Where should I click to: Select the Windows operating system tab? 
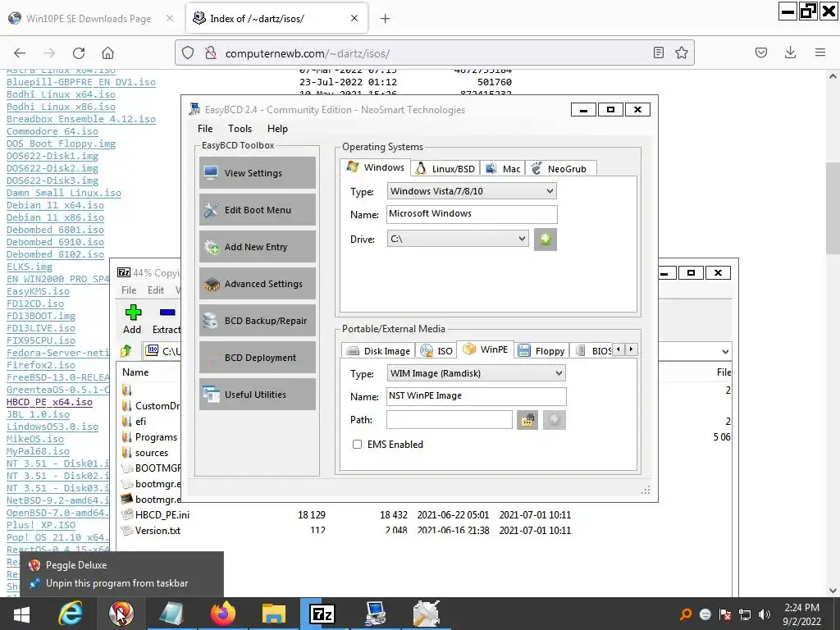376,167
